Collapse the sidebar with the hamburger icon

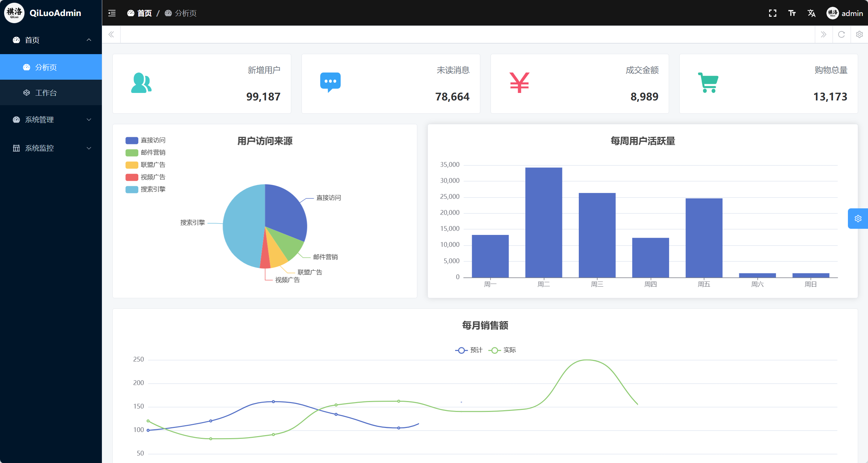click(112, 13)
